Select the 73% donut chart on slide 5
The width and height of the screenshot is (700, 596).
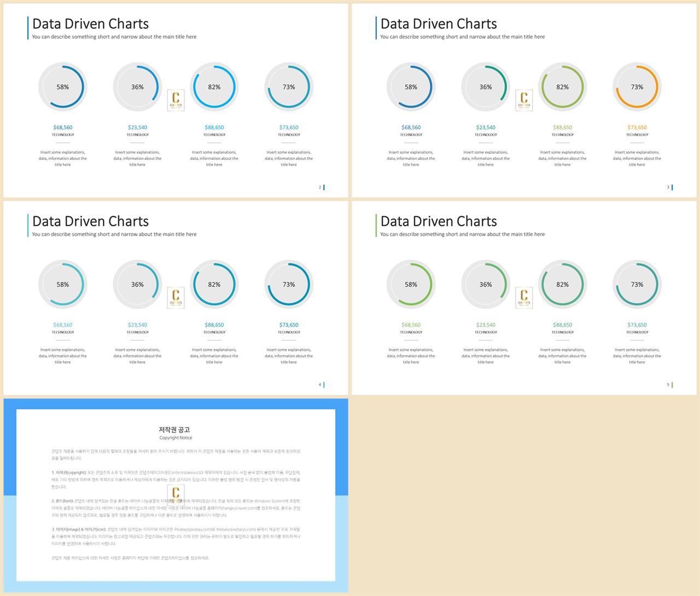(637, 285)
